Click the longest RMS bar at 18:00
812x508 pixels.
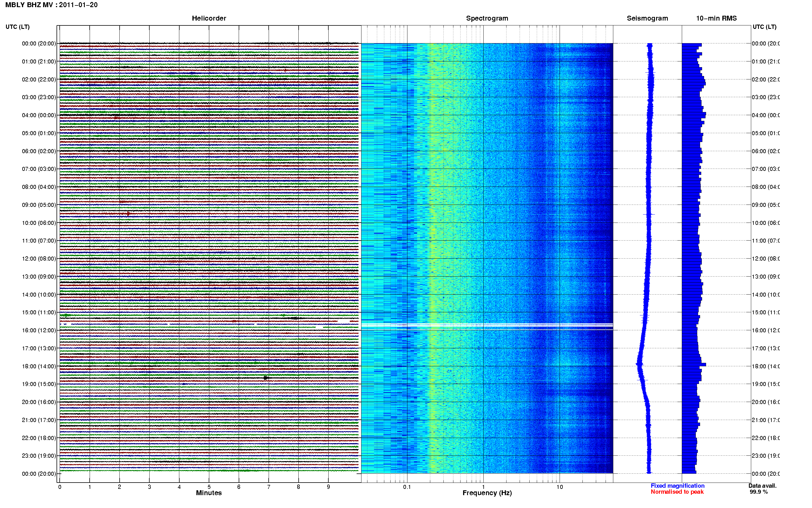[x=694, y=365]
